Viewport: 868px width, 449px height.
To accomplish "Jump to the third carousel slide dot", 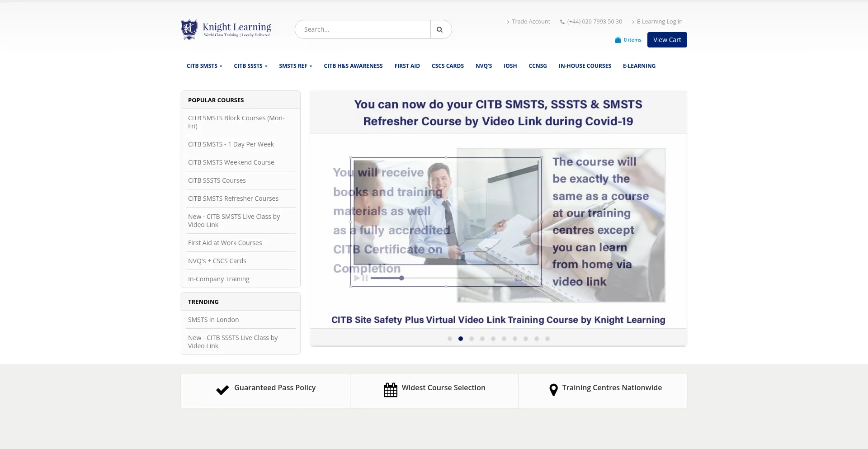I will tap(472, 339).
